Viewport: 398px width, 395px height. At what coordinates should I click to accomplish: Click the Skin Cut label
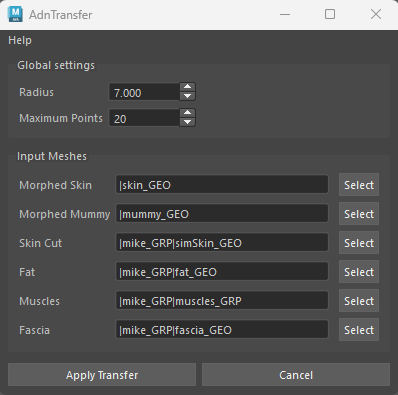[40, 243]
